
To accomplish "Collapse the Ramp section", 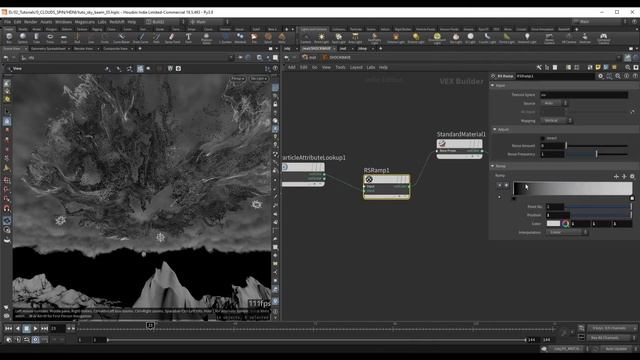I will pyautogui.click(x=493, y=166).
